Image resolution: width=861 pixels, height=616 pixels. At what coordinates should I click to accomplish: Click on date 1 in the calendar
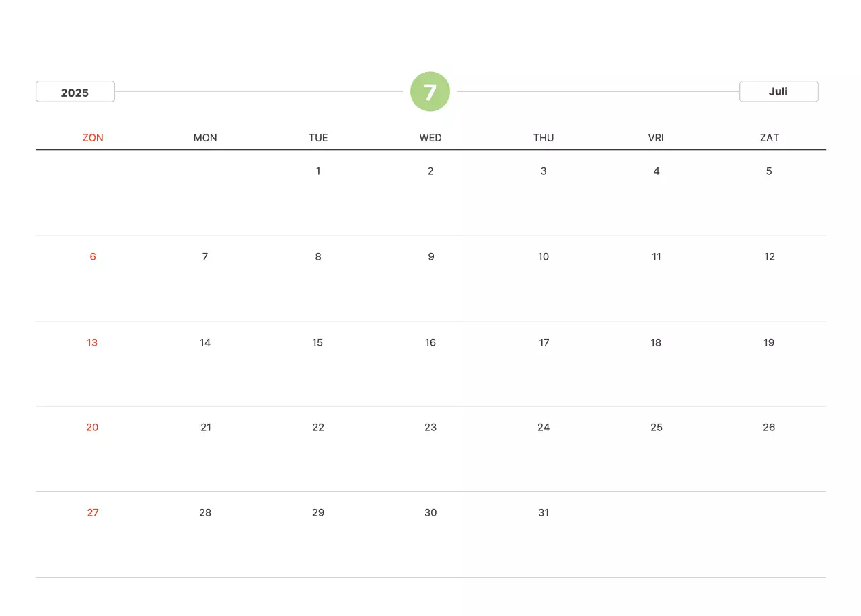(318, 171)
